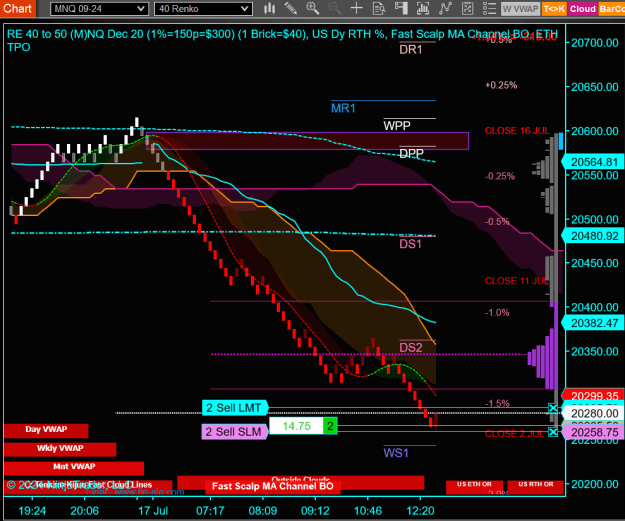Open the MNQ 09-24 instrument dropdown
The image size is (625, 521).
pyautogui.click(x=99, y=9)
